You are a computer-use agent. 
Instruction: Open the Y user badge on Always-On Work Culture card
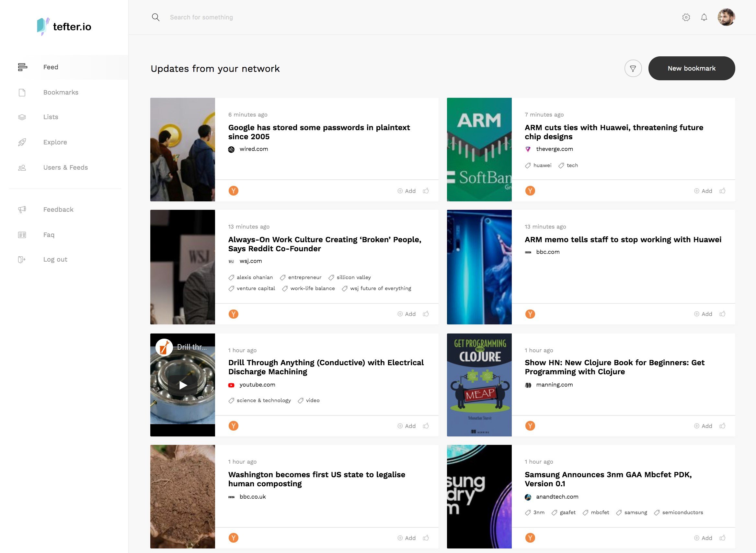point(233,314)
